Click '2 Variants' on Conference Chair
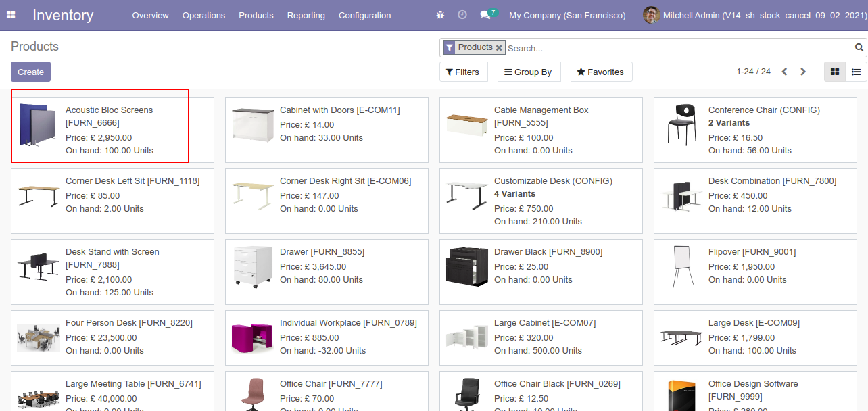The image size is (868, 411). coord(729,123)
